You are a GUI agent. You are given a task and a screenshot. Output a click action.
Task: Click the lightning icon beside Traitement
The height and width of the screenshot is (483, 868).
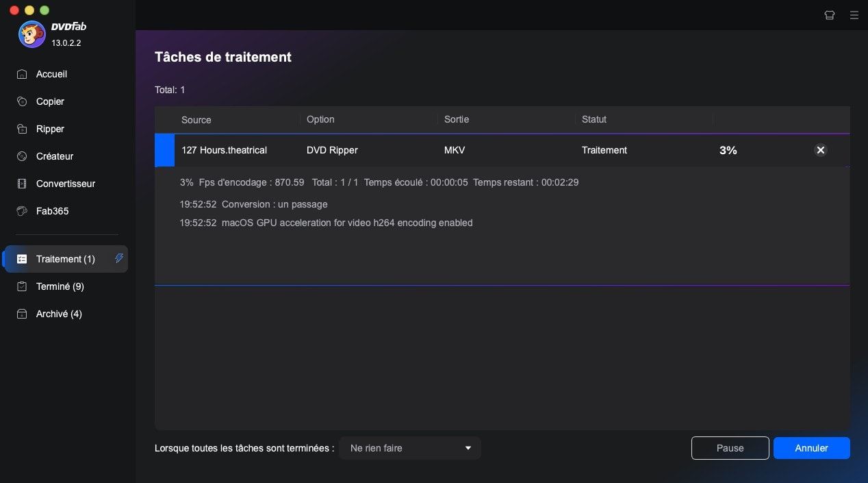(x=119, y=258)
